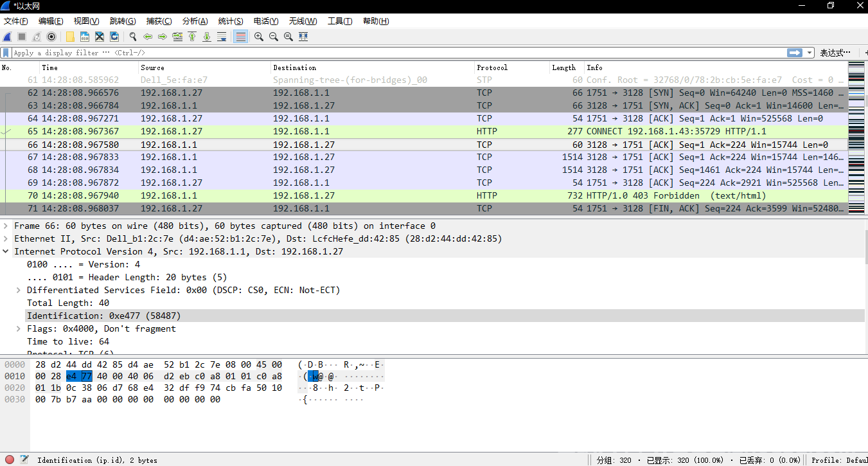Reset text to normal size

coord(288,37)
